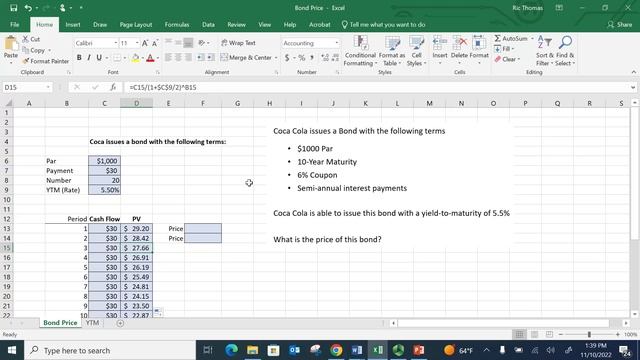This screenshot has width=640, height=360.
Task: Open the Insert ribbon tab
Action: pyautogui.click(x=73, y=24)
